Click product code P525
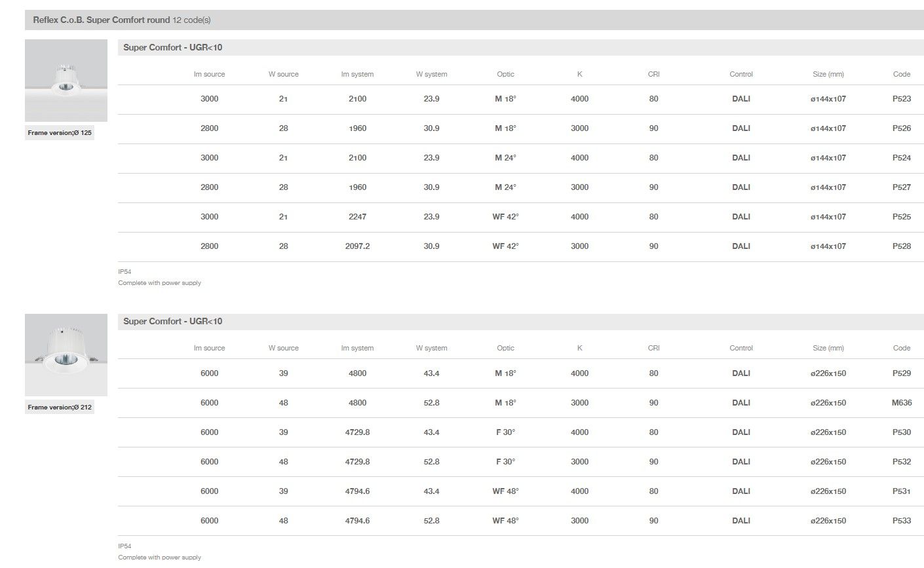This screenshot has width=924, height=568. (x=901, y=217)
